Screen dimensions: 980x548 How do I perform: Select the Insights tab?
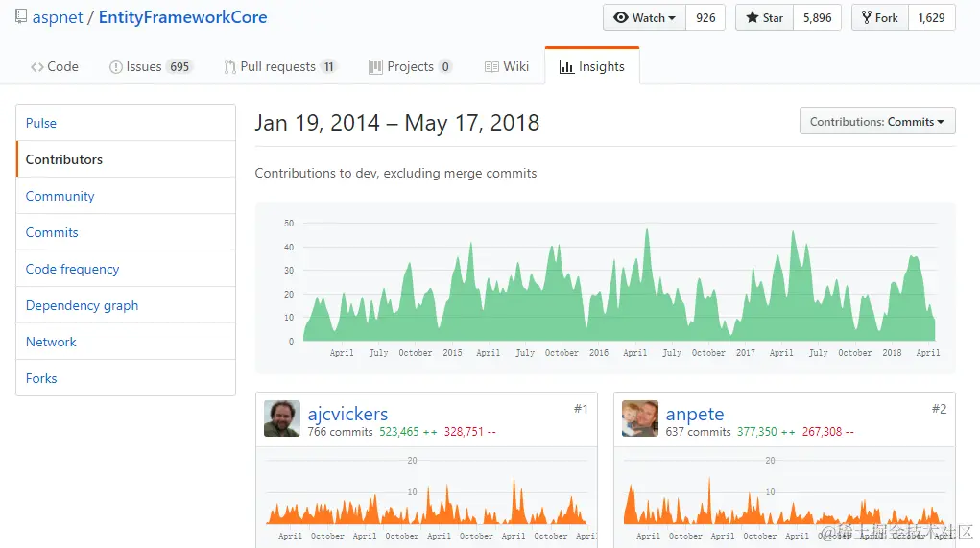592,66
